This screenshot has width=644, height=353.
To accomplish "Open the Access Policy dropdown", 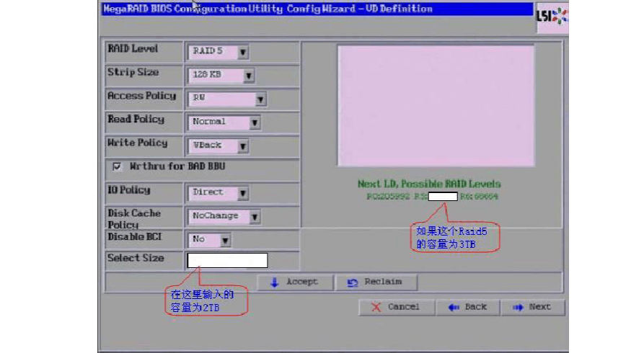I will pos(227,99).
